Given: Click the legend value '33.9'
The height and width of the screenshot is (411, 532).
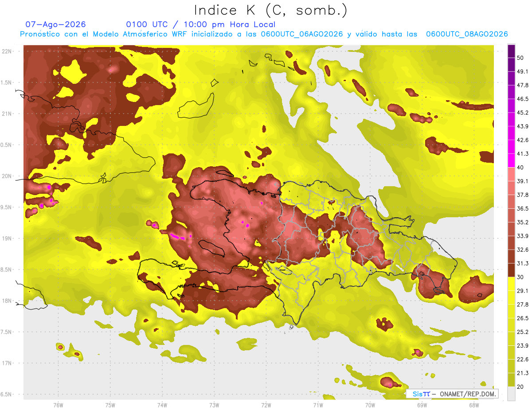Looking at the screenshot, I should tap(522, 236).
